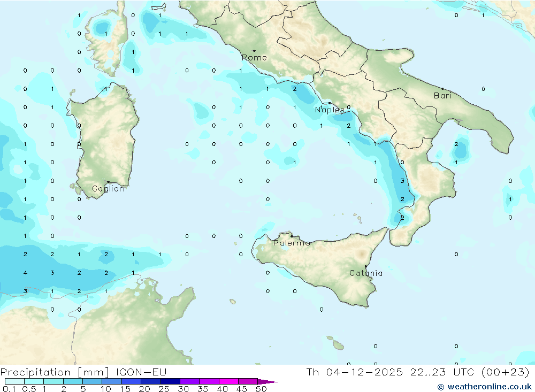Pick the 0.5–1 mm legend color

point(34,381)
